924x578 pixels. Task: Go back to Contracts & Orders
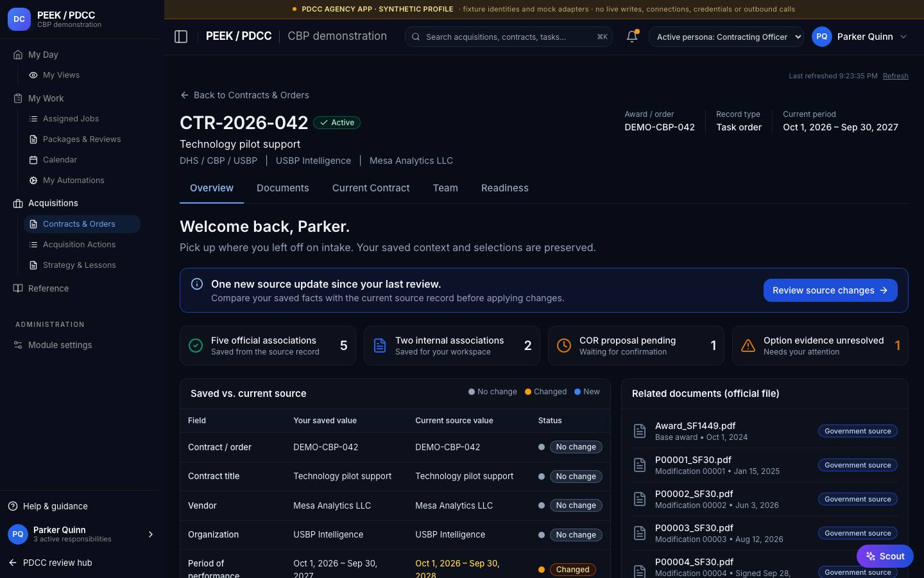(x=244, y=95)
